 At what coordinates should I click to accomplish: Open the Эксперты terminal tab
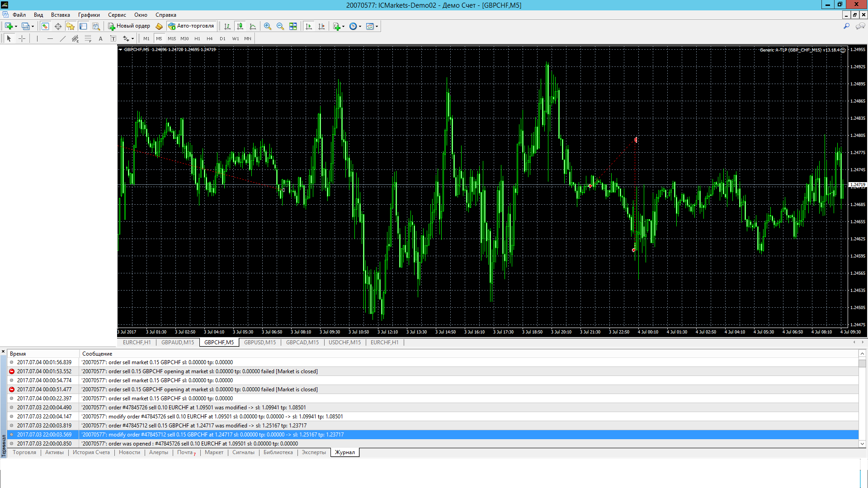point(314,452)
